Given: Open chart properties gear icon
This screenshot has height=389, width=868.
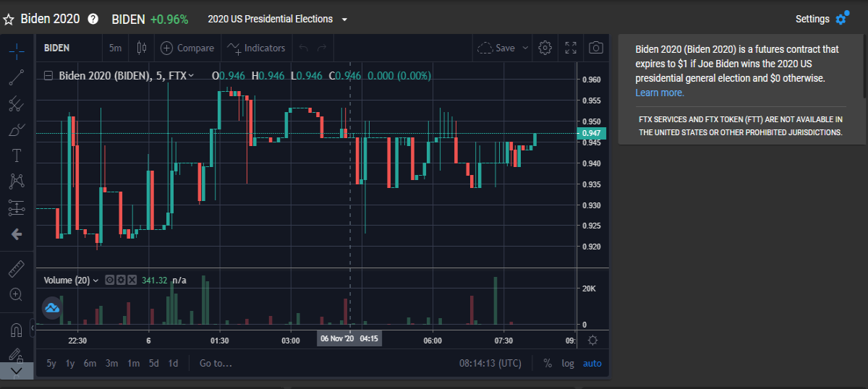Looking at the screenshot, I should (x=545, y=48).
